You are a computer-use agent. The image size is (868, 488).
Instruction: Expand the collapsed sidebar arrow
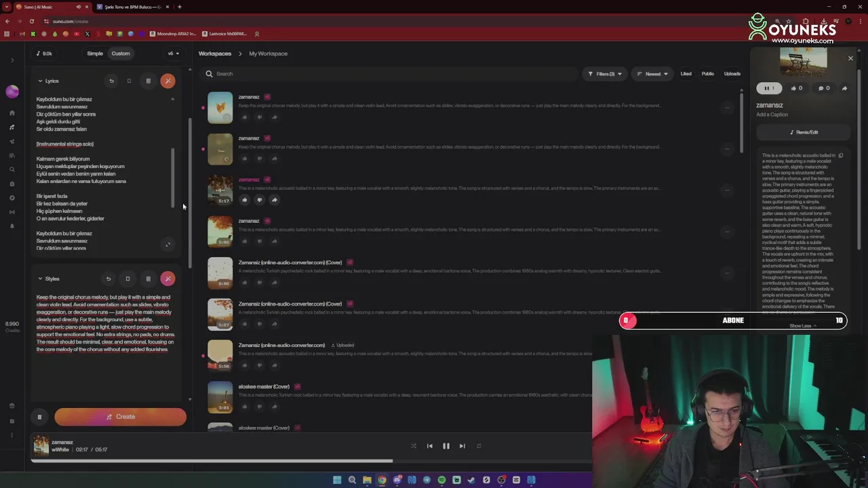pyautogui.click(x=12, y=60)
